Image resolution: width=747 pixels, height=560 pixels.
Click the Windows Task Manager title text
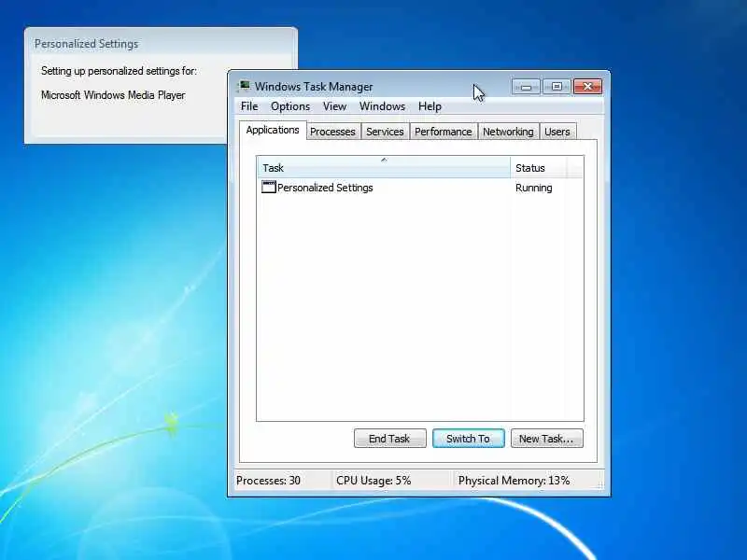[x=314, y=87]
